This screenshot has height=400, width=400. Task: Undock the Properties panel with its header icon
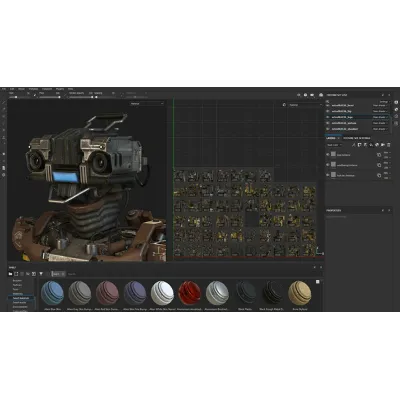383,210
